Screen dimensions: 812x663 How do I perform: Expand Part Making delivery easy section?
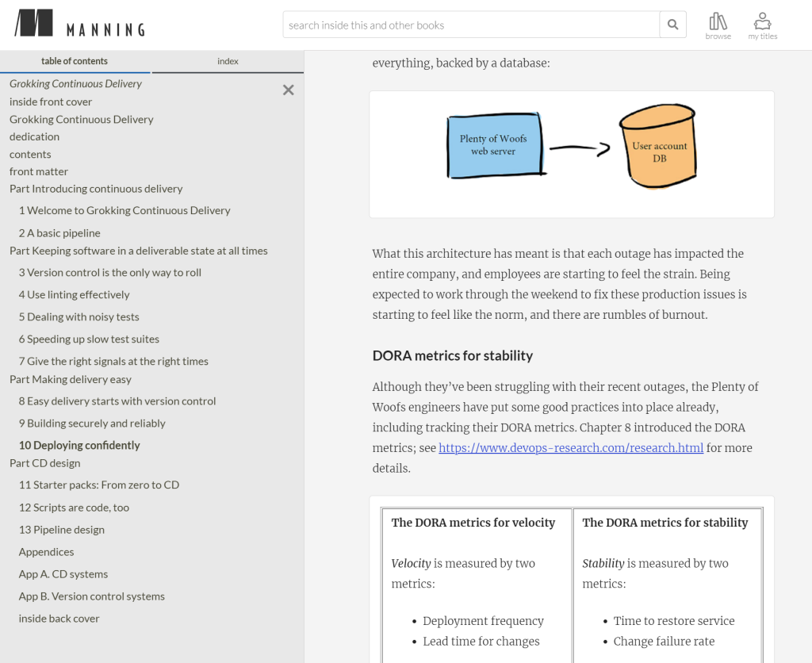[x=71, y=379]
